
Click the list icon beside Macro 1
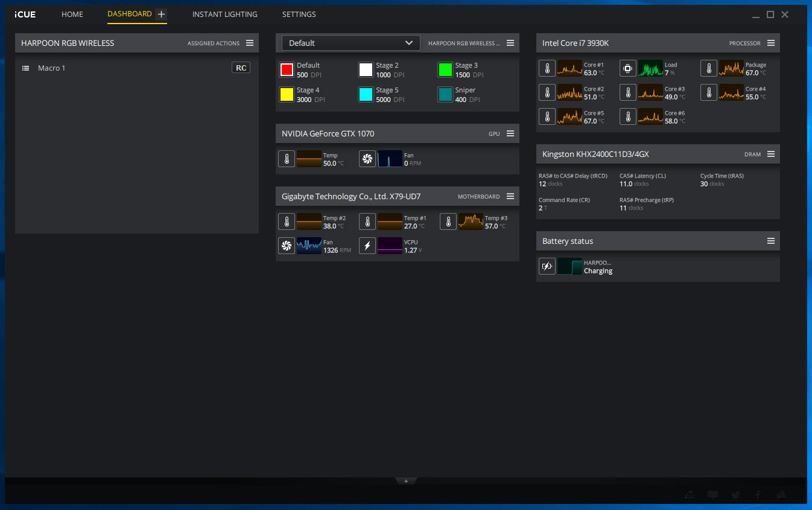tap(25, 68)
